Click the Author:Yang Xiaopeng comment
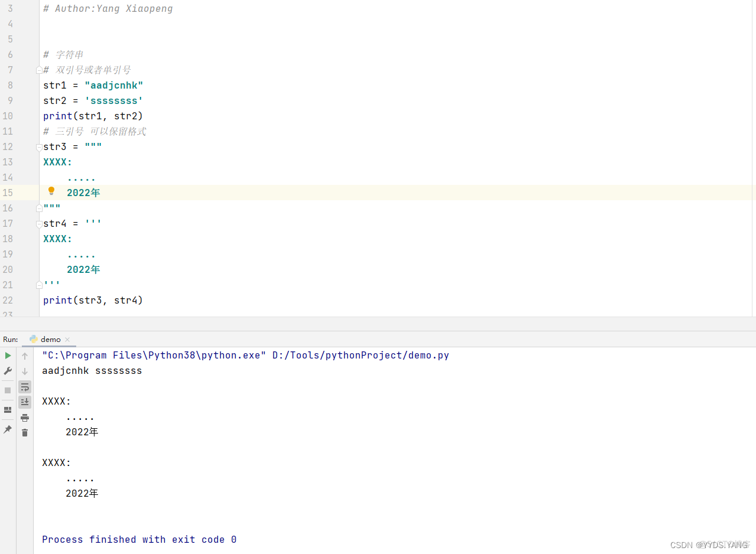The height and width of the screenshot is (554, 756). (108, 9)
